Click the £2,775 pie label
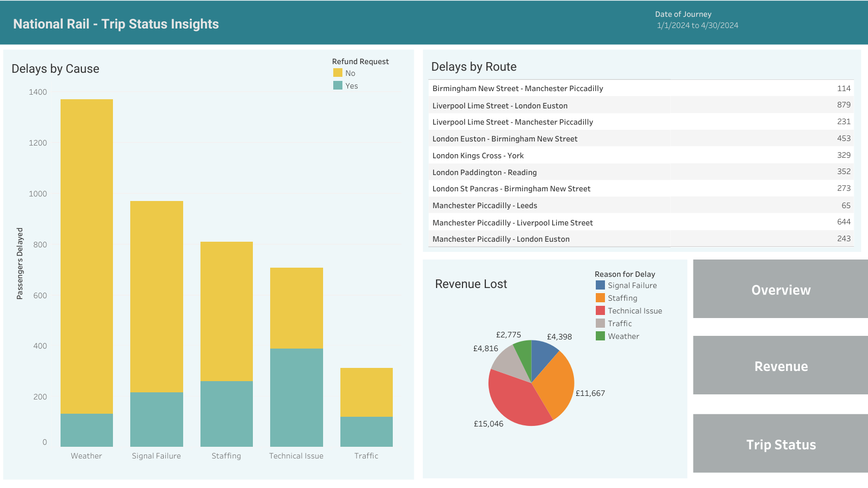 508,335
